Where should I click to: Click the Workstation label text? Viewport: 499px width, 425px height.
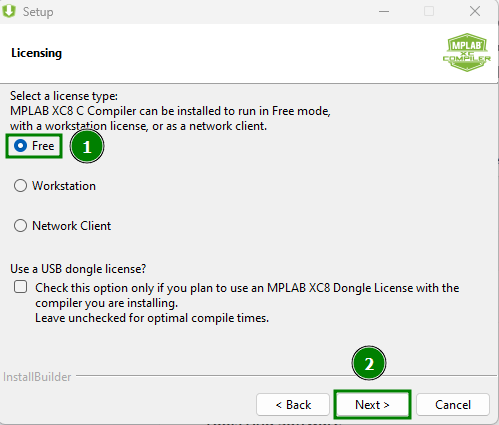[64, 186]
